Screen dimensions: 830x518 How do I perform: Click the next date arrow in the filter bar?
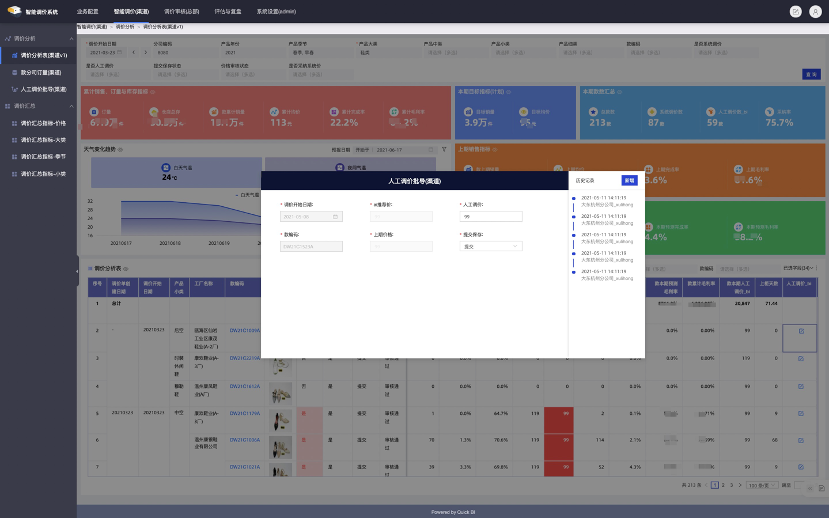146,52
